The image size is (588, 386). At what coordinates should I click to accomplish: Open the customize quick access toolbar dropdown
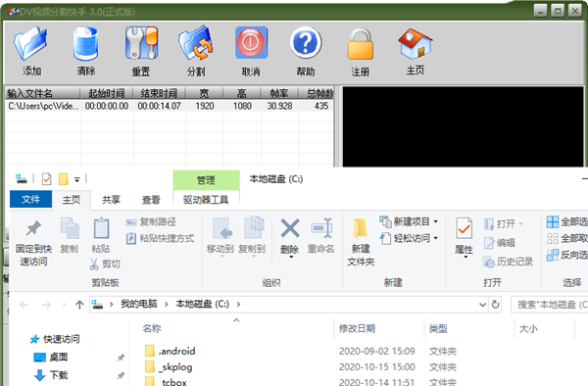pyautogui.click(x=76, y=179)
